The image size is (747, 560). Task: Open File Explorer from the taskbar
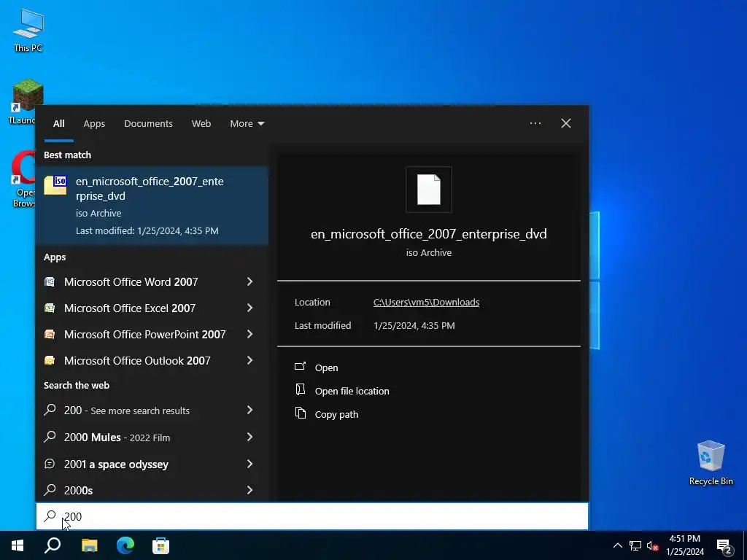pyautogui.click(x=89, y=545)
